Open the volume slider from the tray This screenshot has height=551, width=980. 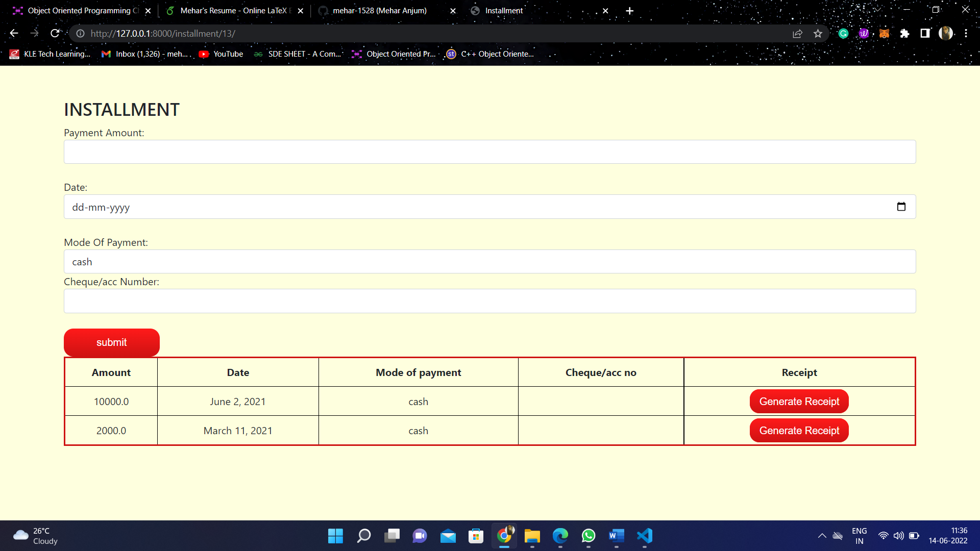coord(898,536)
